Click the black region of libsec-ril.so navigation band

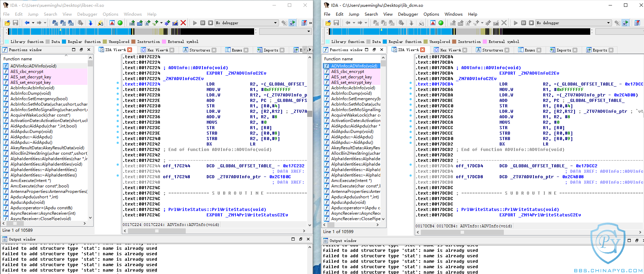(x=218, y=31)
